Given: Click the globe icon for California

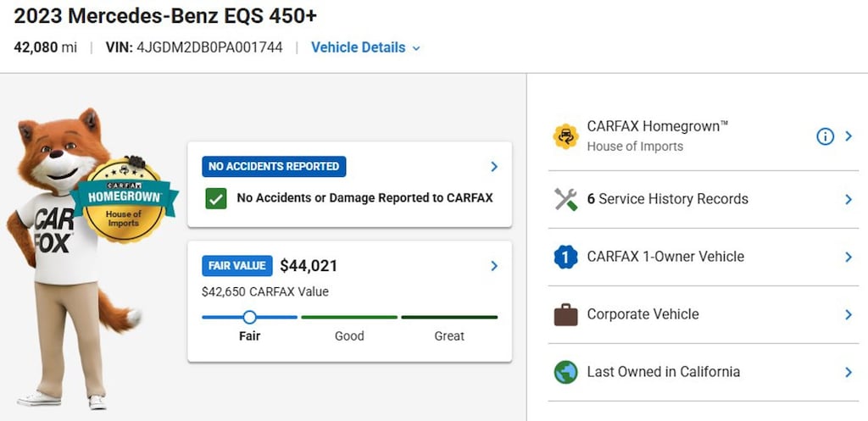Looking at the screenshot, I should click(x=565, y=372).
